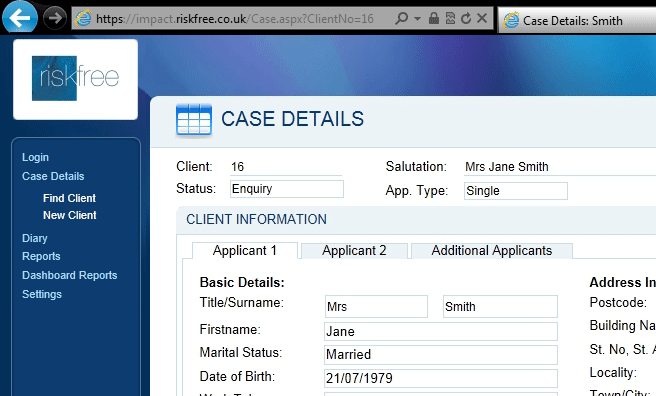
Task: Refresh the page with reload icon
Action: click(466, 18)
